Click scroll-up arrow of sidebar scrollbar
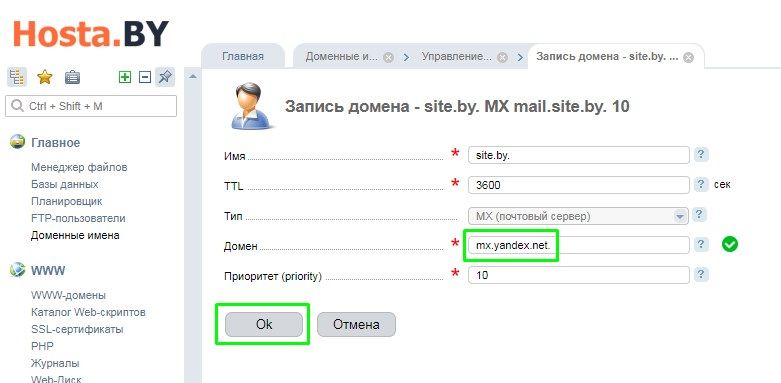The height and width of the screenshot is (383, 781). (x=193, y=76)
